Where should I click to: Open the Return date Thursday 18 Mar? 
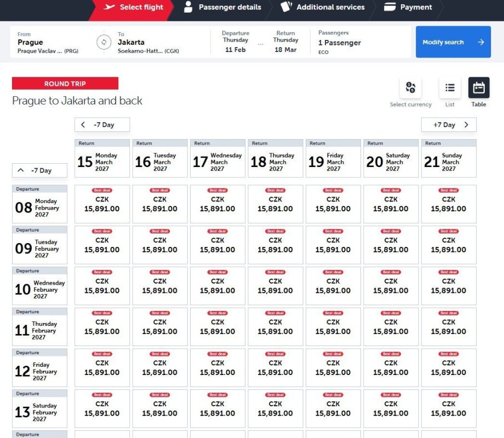click(285, 42)
